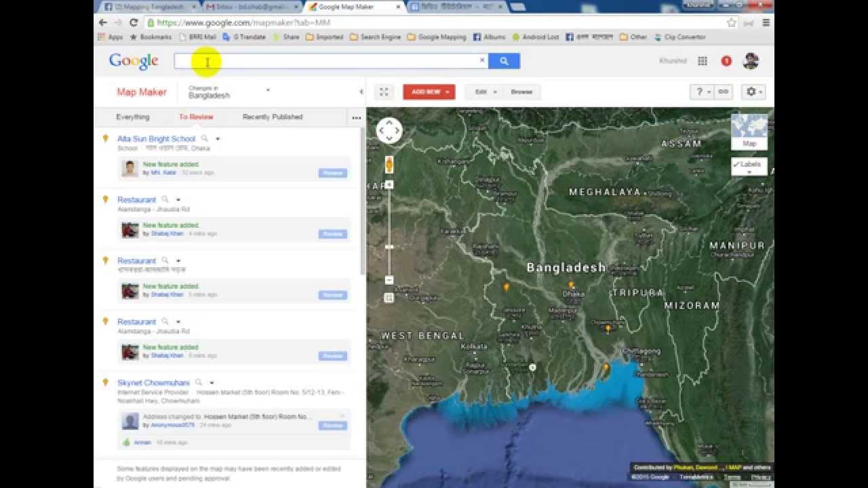Toggle full-screen map with the expand icon
Viewport: 868px width, 488px height.
(384, 92)
